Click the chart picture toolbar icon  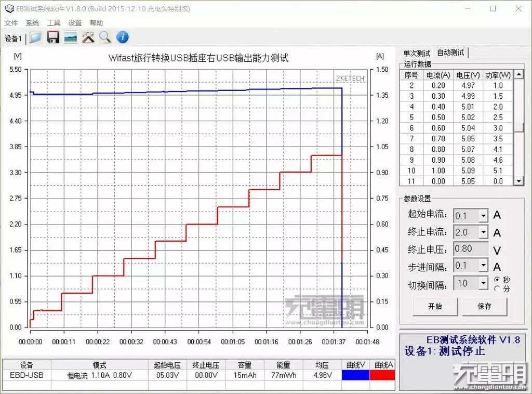[x=71, y=37]
